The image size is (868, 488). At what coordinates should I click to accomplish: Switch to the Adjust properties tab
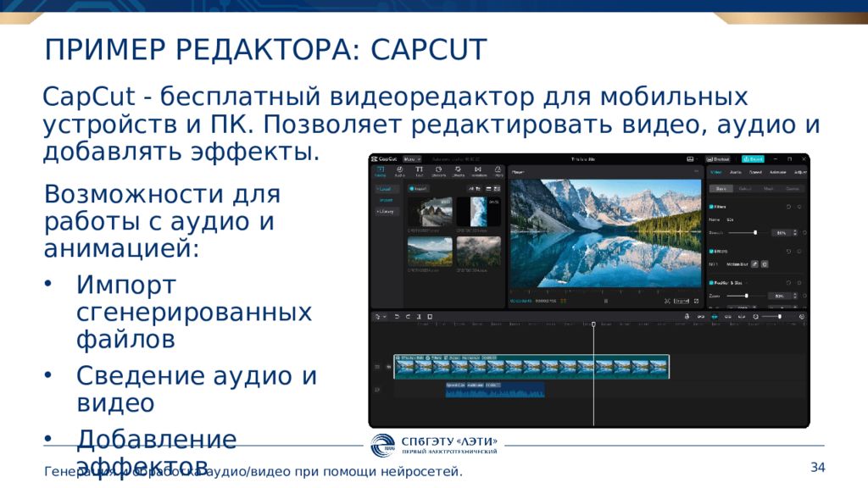800,172
